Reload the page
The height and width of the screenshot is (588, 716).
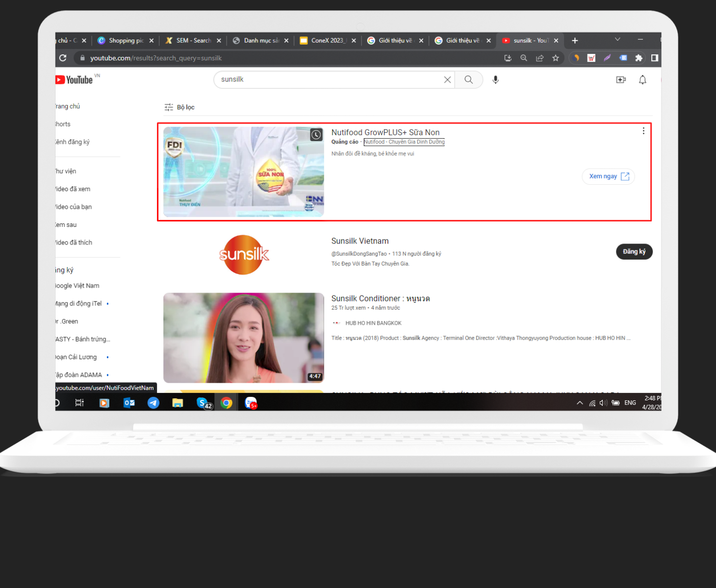(63, 58)
